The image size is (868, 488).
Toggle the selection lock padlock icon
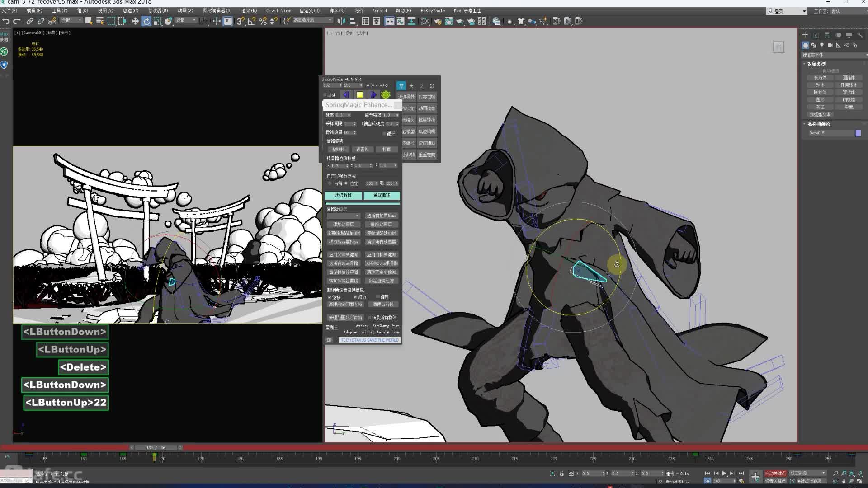(561, 474)
